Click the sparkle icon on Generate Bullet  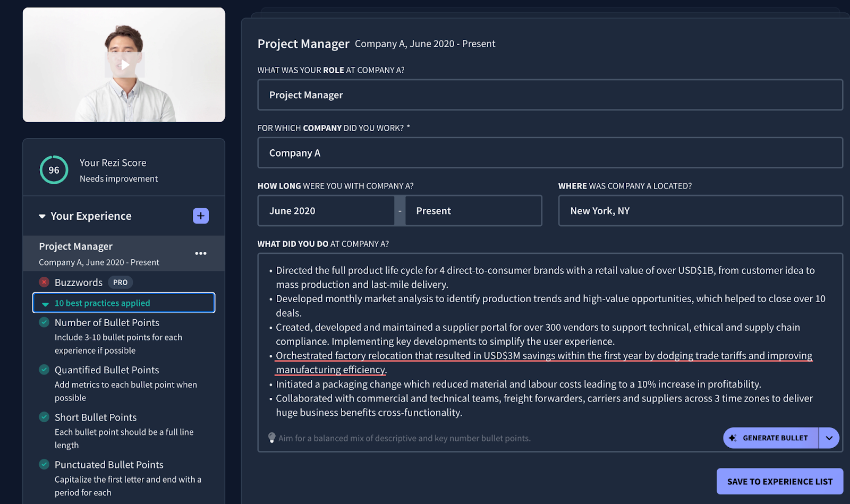coord(734,438)
